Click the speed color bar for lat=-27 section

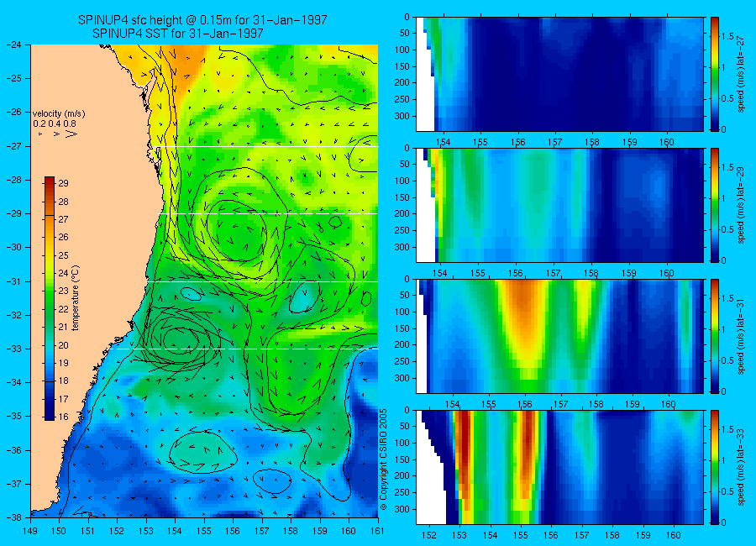(x=714, y=74)
